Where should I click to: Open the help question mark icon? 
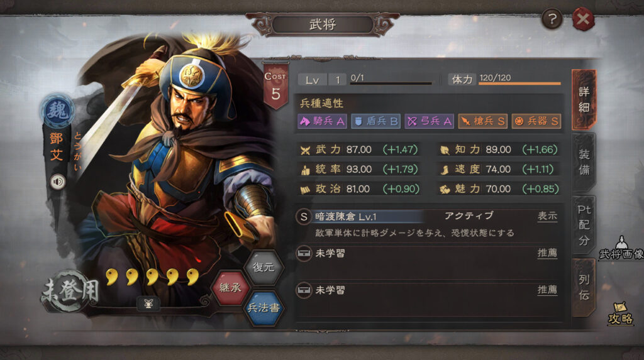[x=552, y=19]
